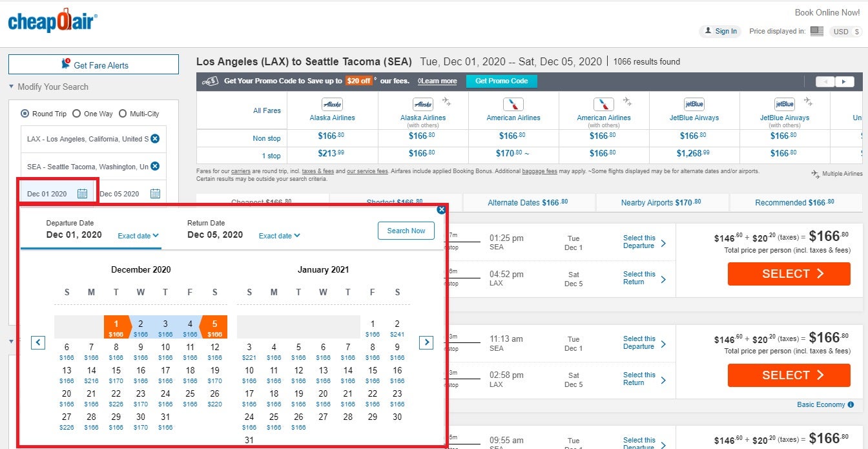Close the calendar popup
868x449 pixels.
tap(442, 209)
